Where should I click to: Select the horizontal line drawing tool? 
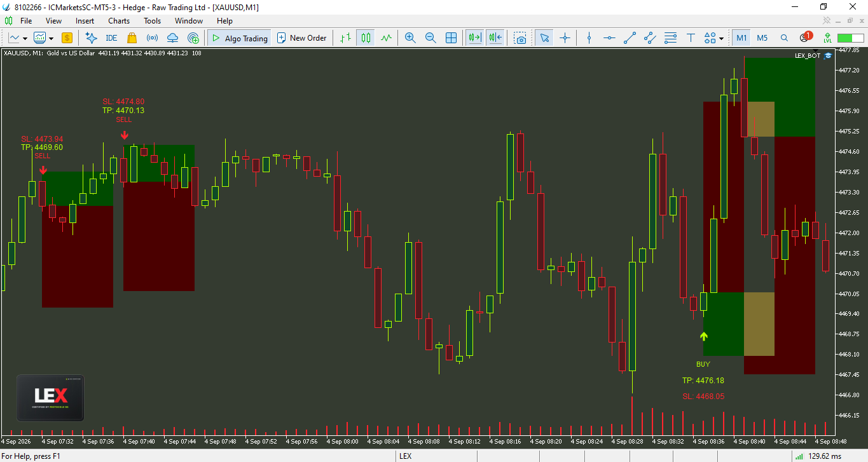click(609, 38)
